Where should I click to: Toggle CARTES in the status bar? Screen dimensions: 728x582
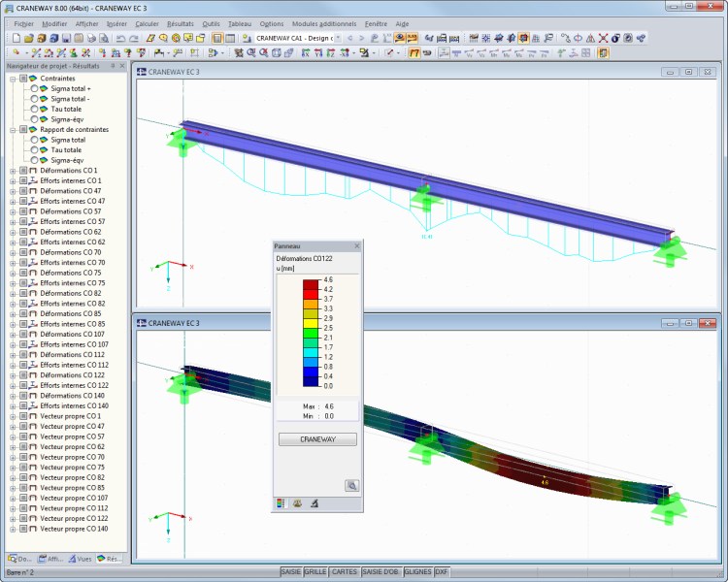345,571
